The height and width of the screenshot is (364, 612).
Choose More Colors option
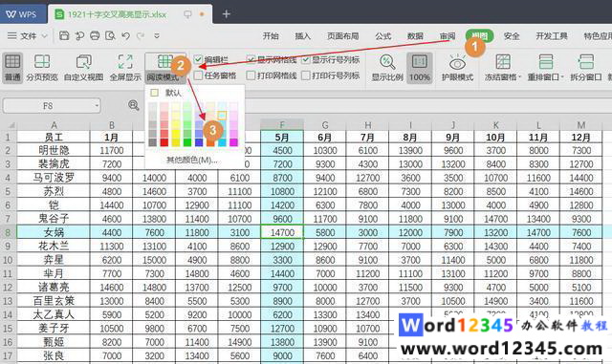click(191, 160)
